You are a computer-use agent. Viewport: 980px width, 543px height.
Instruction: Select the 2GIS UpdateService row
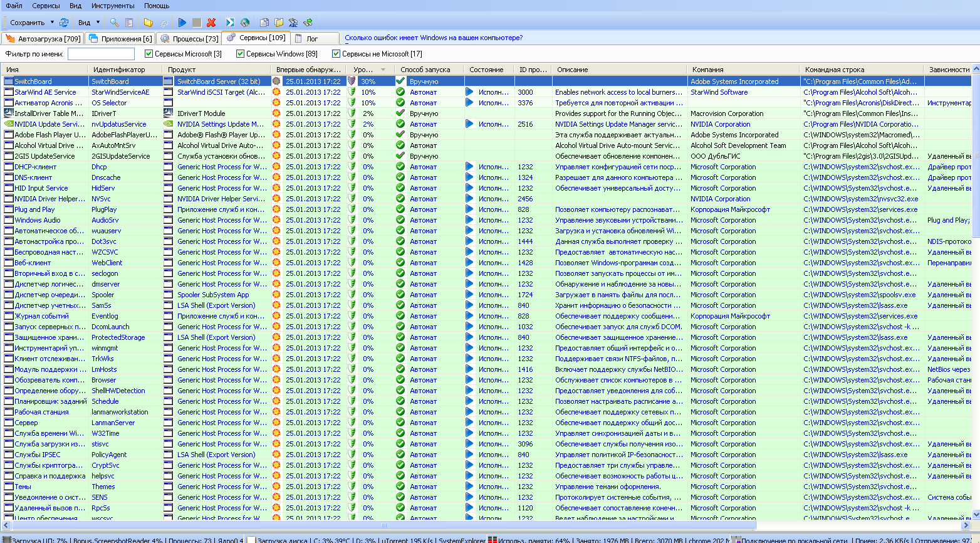pyautogui.click(x=486, y=156)
